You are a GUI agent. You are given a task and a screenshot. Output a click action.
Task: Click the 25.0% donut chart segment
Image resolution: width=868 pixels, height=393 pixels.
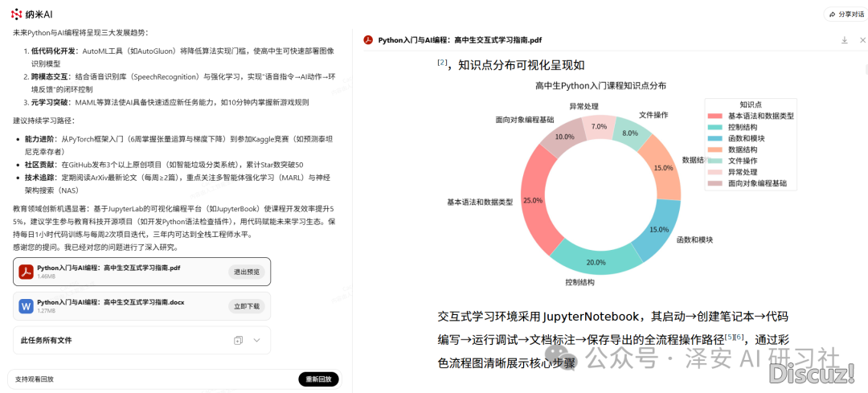pyautogui.click(x=533, y=200)
